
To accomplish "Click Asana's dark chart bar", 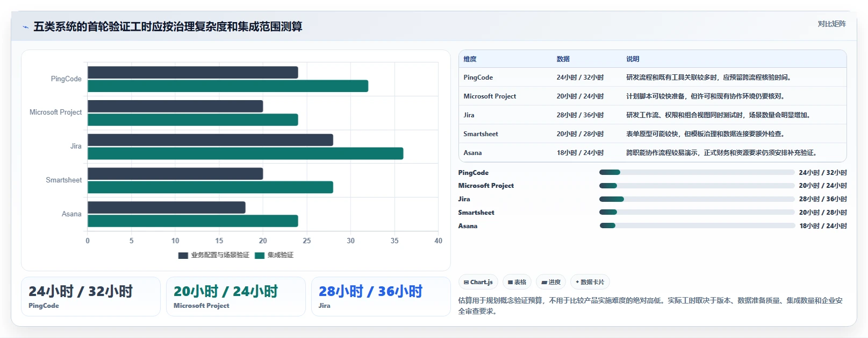I will 167,207.
